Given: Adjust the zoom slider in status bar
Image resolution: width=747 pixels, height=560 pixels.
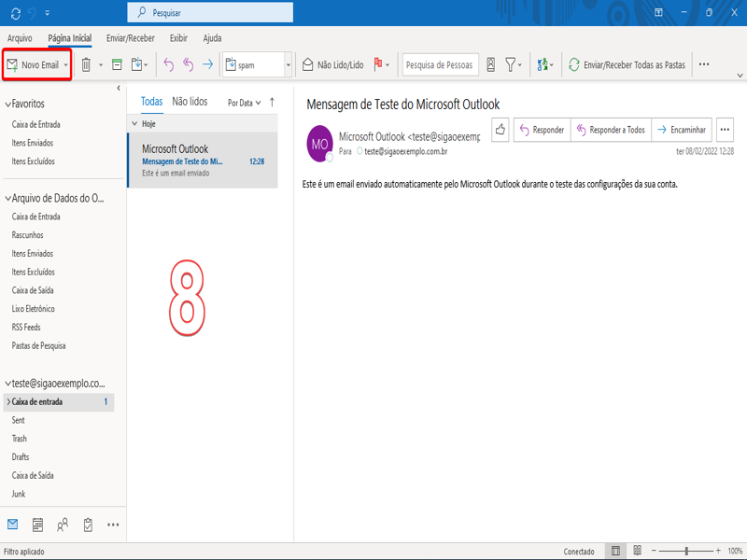Looking at the screenshot, I should [x=686, y=552].
